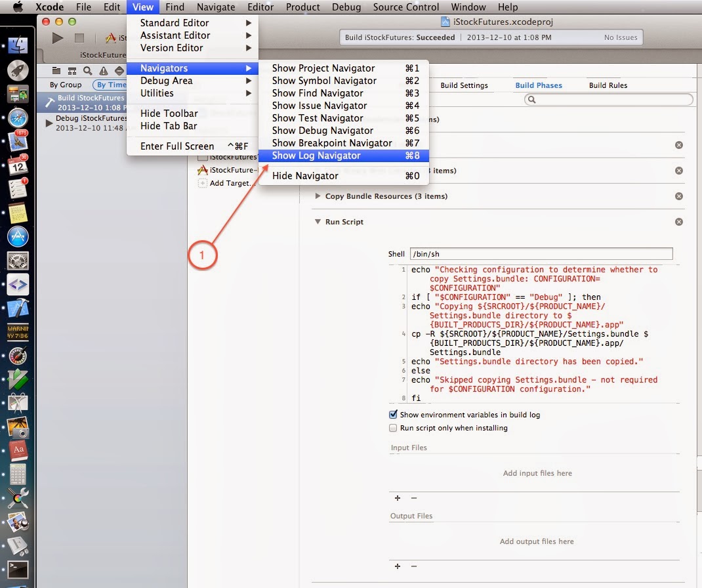The image size is (702, 588).
Task: Switch log grouping to By Group
Action: pyautogui.click(x=66, y=85)
